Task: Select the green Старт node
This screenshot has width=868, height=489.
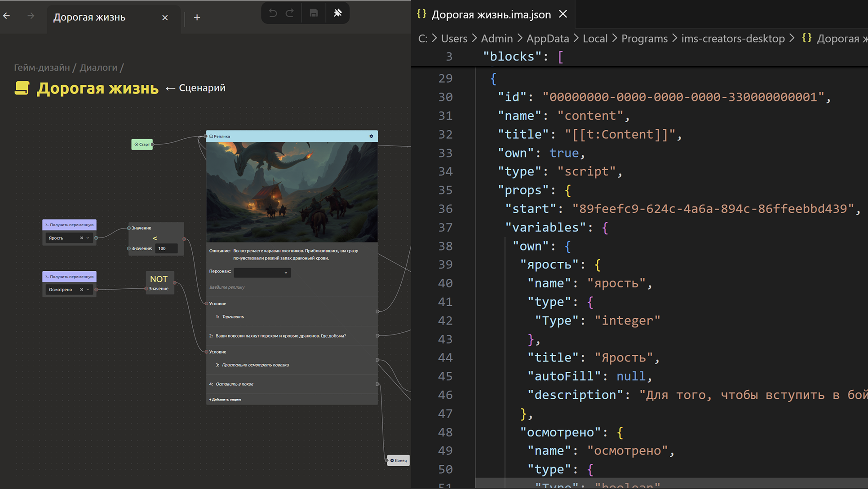Action: [142, 144]
